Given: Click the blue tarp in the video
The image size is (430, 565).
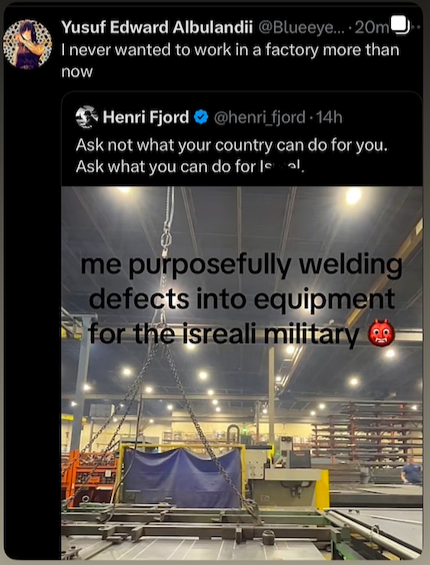Looking at the screenshot, I should click(182, 477).
